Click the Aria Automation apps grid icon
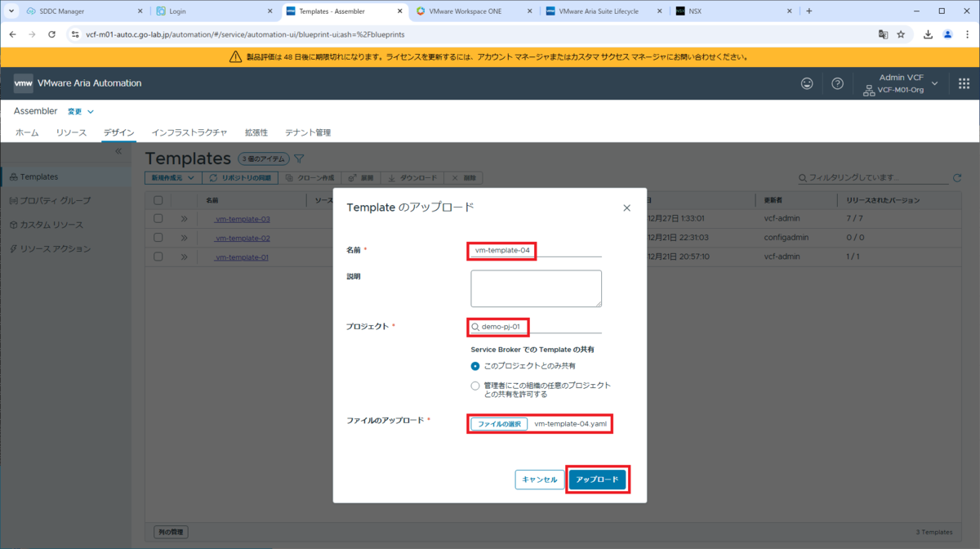 [x=963, y=83]
